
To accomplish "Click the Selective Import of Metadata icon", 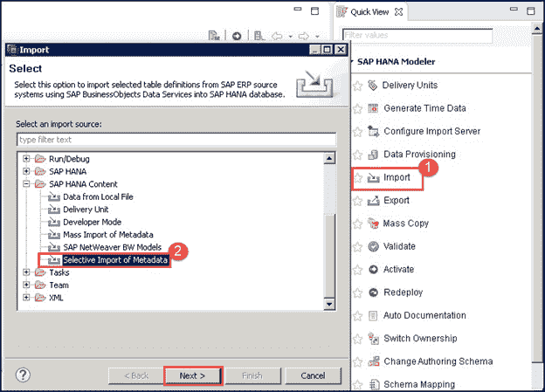I will click(x=54, y=260).
